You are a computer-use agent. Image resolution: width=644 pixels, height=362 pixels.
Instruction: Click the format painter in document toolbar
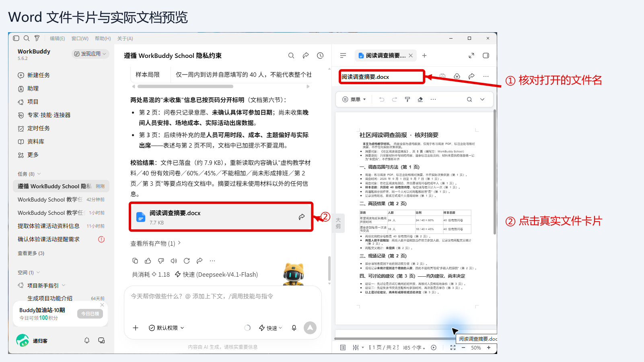(x=407, y=99)
